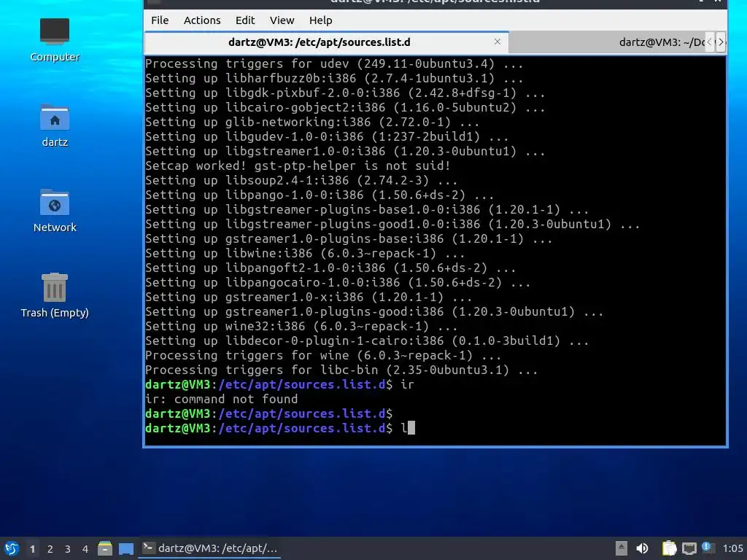Image resolution: width=747 pixels, height=560 pixels.
Task: Open the Actions menu in terminal
Action: point(202,20)
